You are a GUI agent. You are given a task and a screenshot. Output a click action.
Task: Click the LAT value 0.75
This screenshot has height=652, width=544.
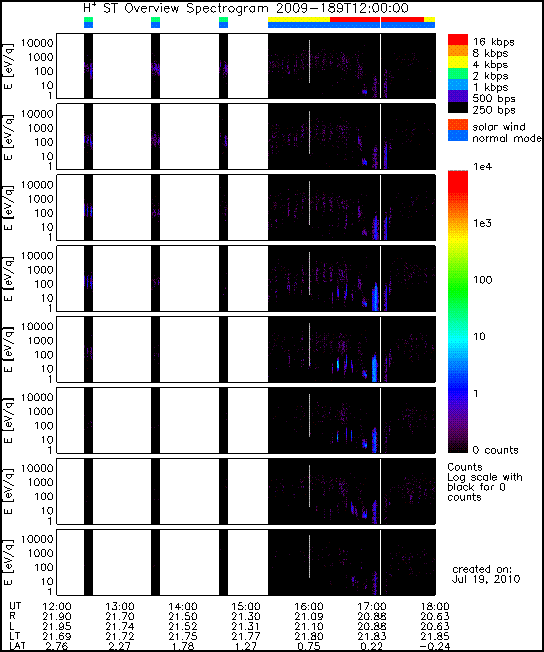click(309, 646)
